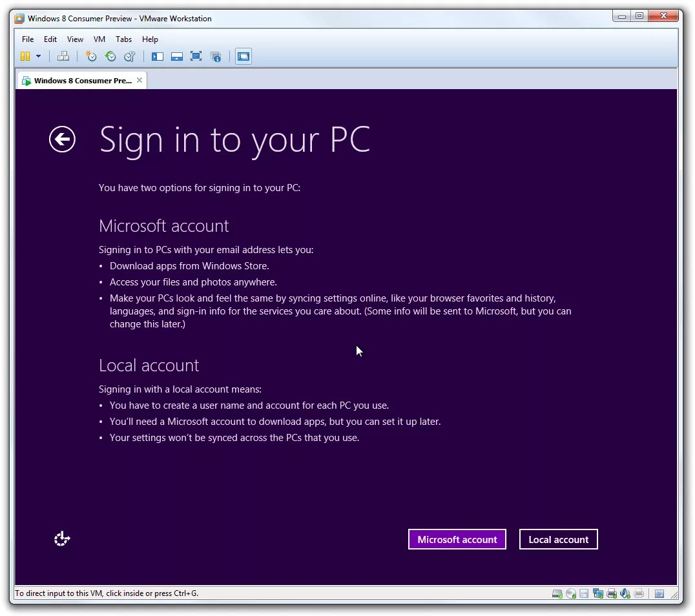Click the greyed-out printer status icon
Image resolution: width=695 pixels, height=616 pixels.
tap(639, 593)
